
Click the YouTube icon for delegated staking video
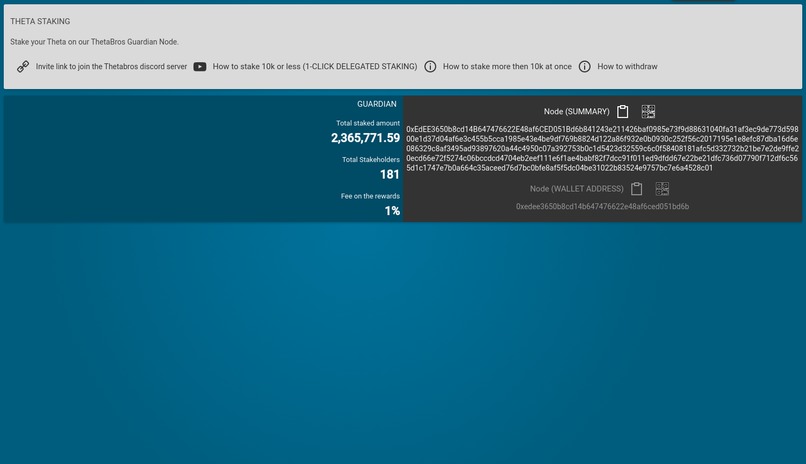click(x=200, y=66)
